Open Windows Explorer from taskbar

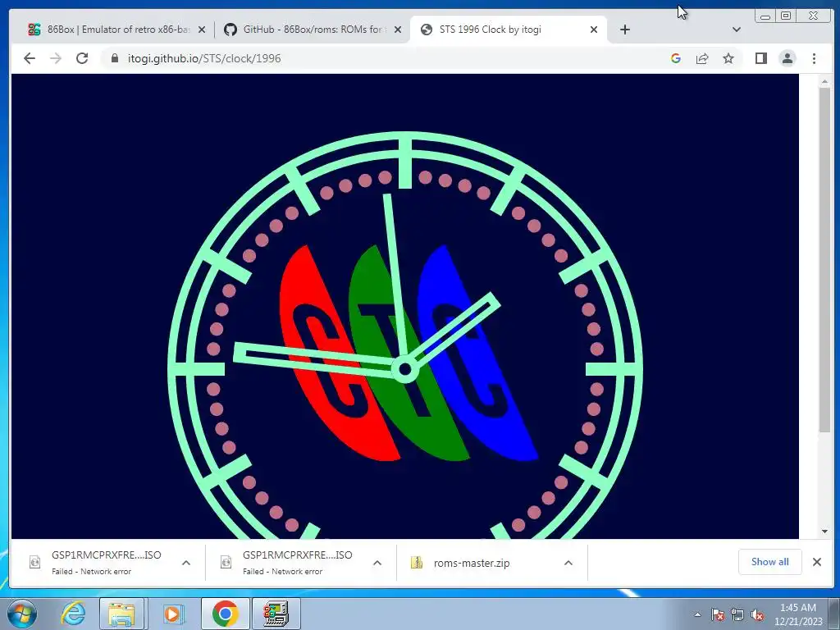[121, 614]
